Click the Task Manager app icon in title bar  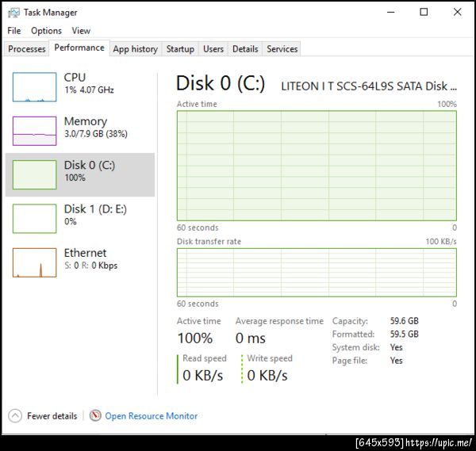click(13, 13)
